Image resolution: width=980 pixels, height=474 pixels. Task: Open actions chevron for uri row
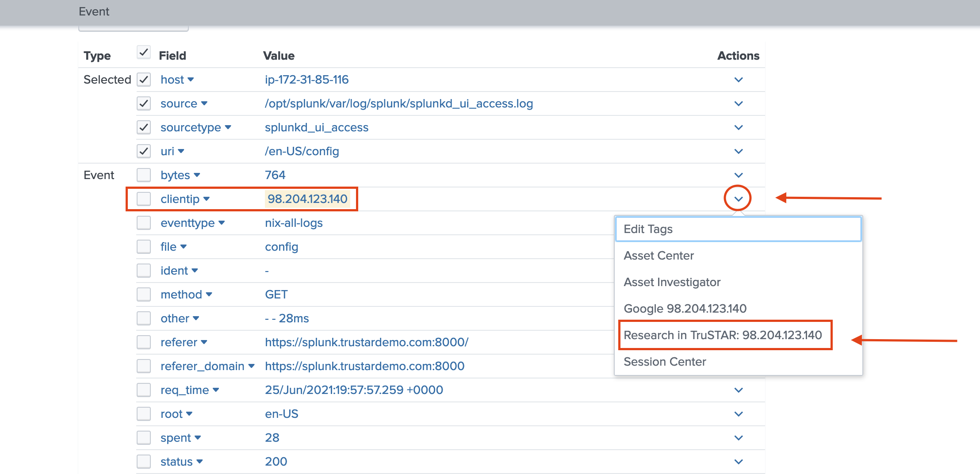[739, 152]
